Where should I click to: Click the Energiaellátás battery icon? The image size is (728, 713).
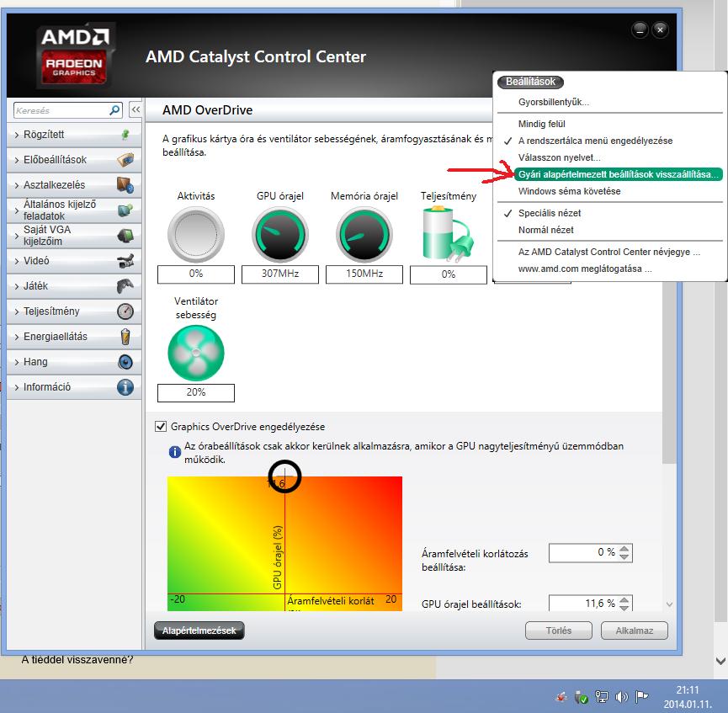(x=125, y=337)
